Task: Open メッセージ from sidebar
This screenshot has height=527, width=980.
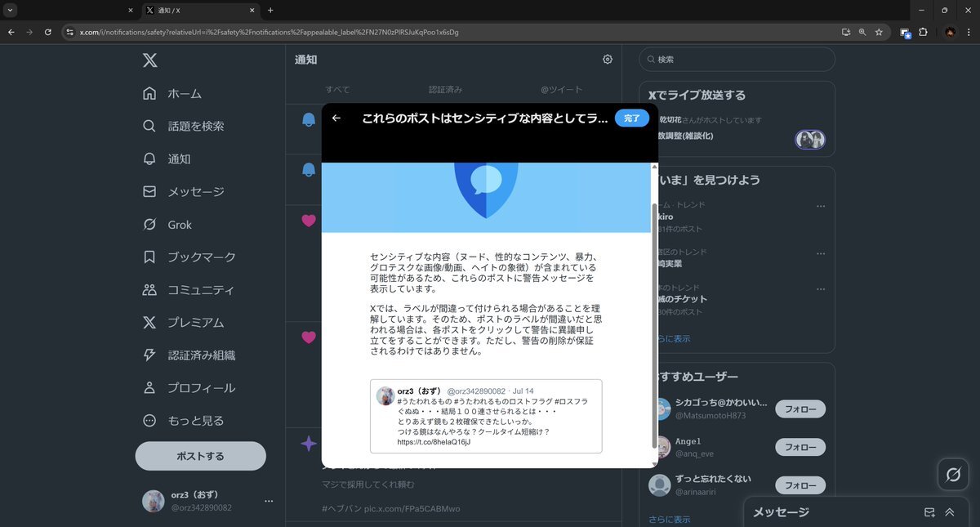Action: [x=183, y=191]
